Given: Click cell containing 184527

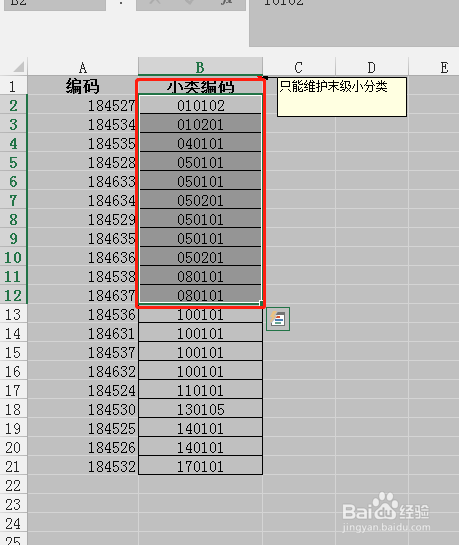Looking at the screenshot, I should pyautogui.click(x=83, y=105).
